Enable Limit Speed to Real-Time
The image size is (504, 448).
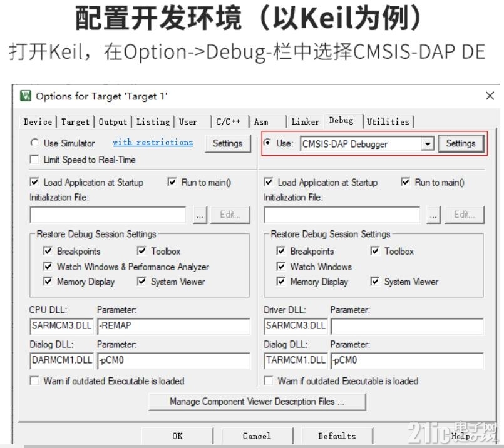click(x=34, y=160)
